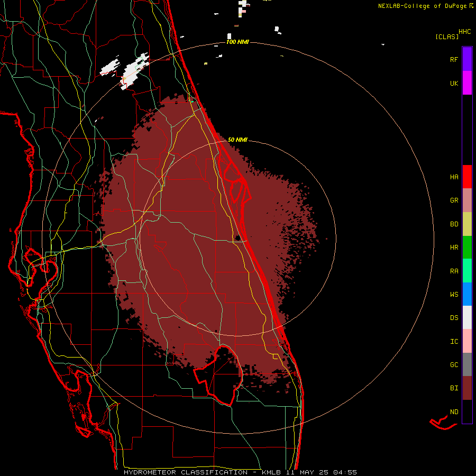Click the HA red legend swatch
This screenshot has height=476, width=476.
467,177
